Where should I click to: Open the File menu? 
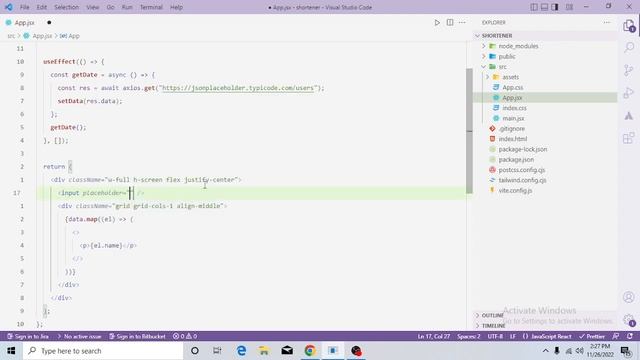pyautogui.click(x=24, y=7)
